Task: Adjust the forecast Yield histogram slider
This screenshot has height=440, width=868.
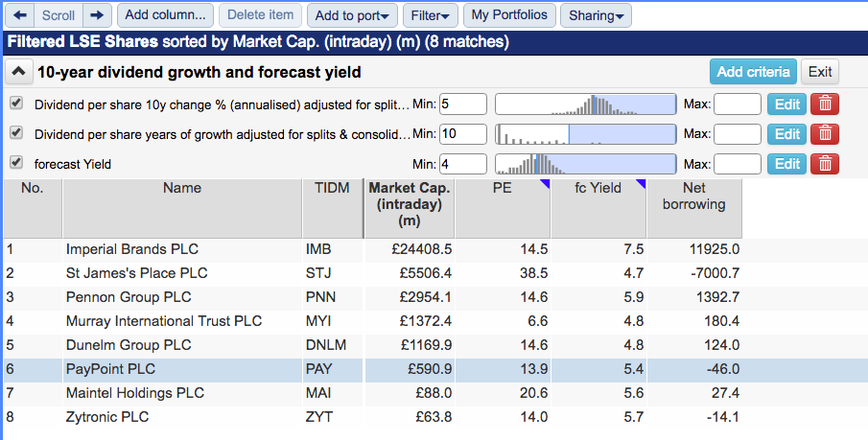Action: point(586,164)
